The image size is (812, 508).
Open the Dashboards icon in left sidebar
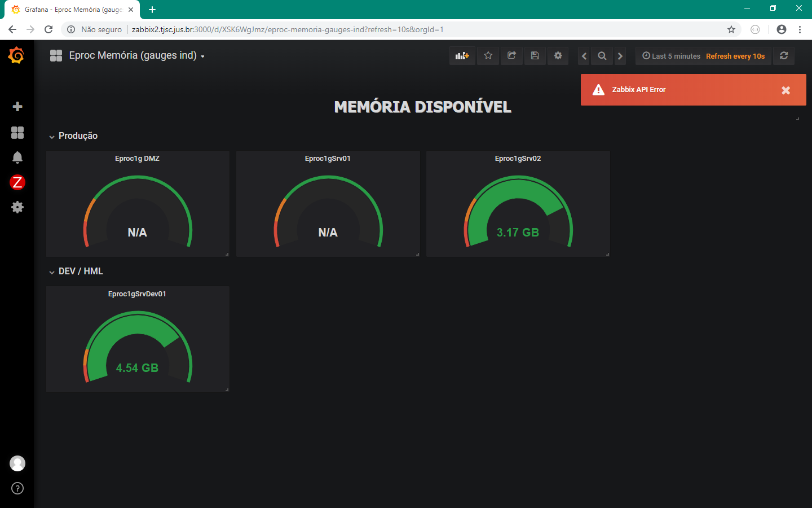17,133
